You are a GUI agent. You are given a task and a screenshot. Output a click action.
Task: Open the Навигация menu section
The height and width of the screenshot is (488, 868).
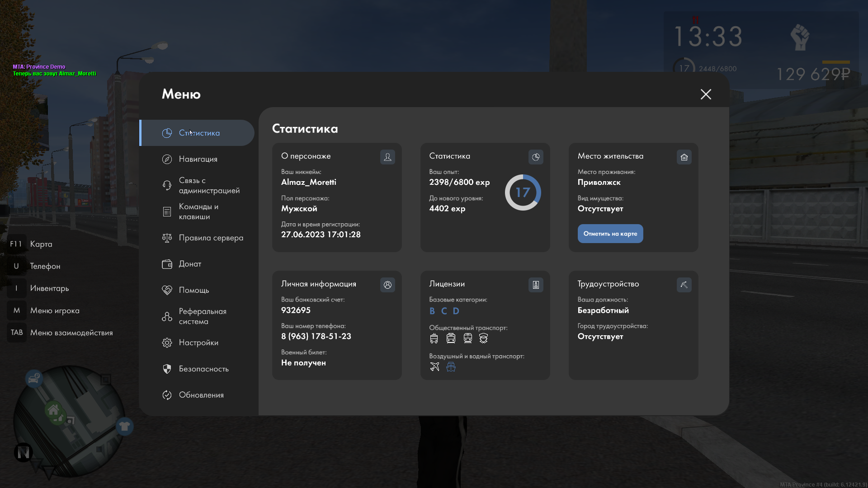(198, 159)
